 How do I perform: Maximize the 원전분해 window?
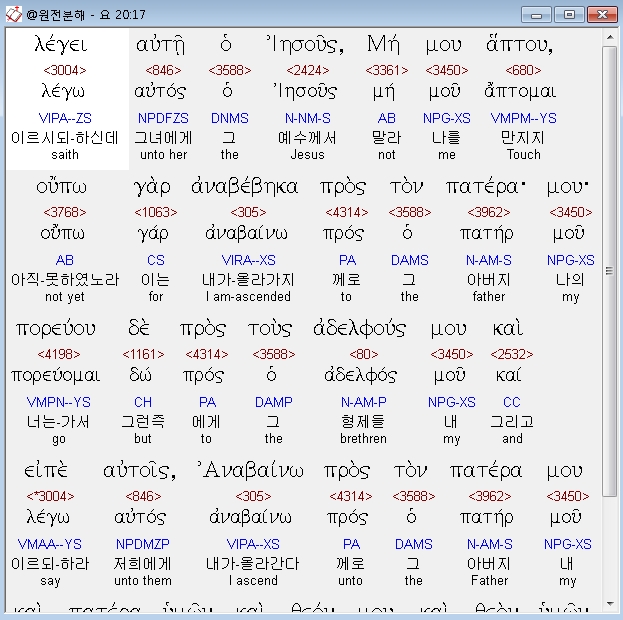click(569, 15)
